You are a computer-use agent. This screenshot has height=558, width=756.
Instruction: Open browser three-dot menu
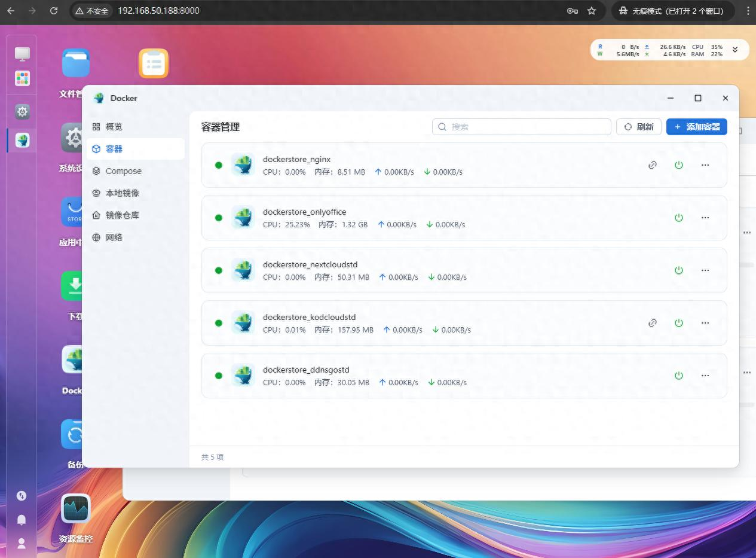(747, 11)
